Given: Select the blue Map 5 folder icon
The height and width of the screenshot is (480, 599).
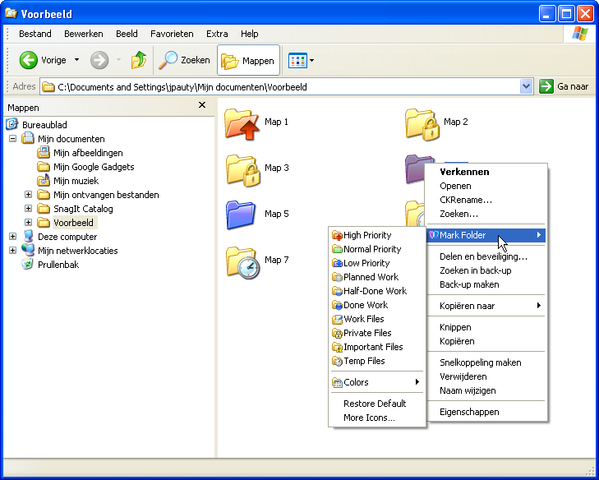Looking at the screenshot, I should [x=240, y=214].
